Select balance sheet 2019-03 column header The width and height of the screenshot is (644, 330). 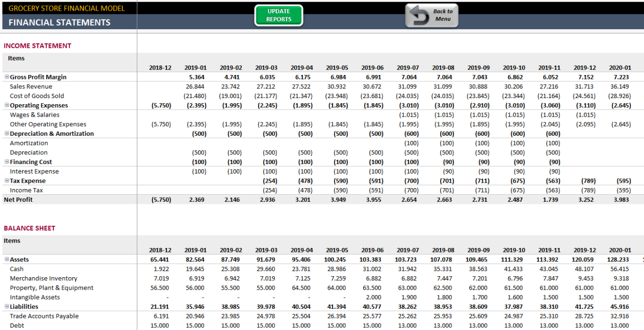pyautogui.click(x=266, y=250)
